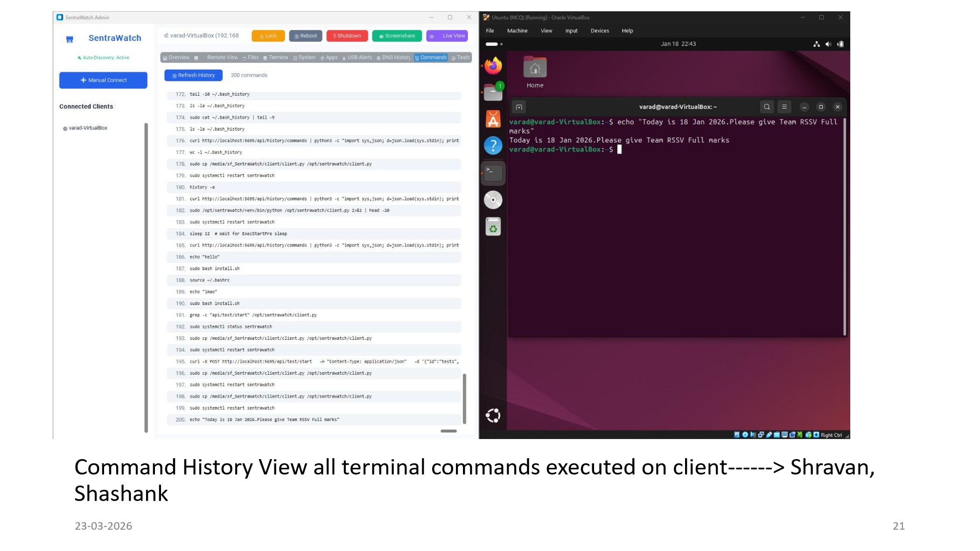Open the Trash icon in the Ubuntu dock

point(493,227)
